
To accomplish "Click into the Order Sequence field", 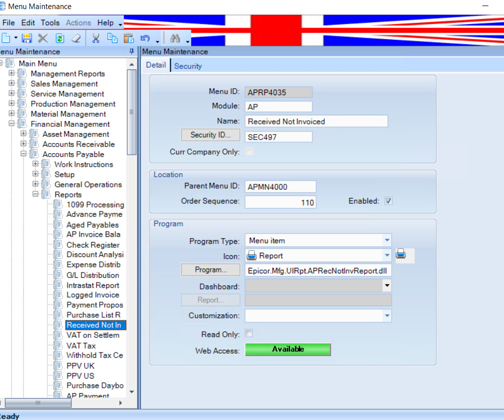I will click(x=280, y=202).
